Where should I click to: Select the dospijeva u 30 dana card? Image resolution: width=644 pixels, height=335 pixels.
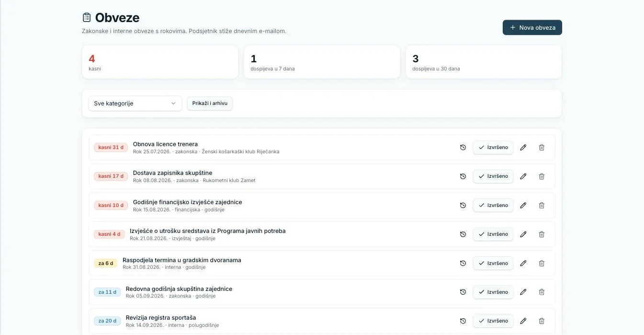[x=484, y=62]
